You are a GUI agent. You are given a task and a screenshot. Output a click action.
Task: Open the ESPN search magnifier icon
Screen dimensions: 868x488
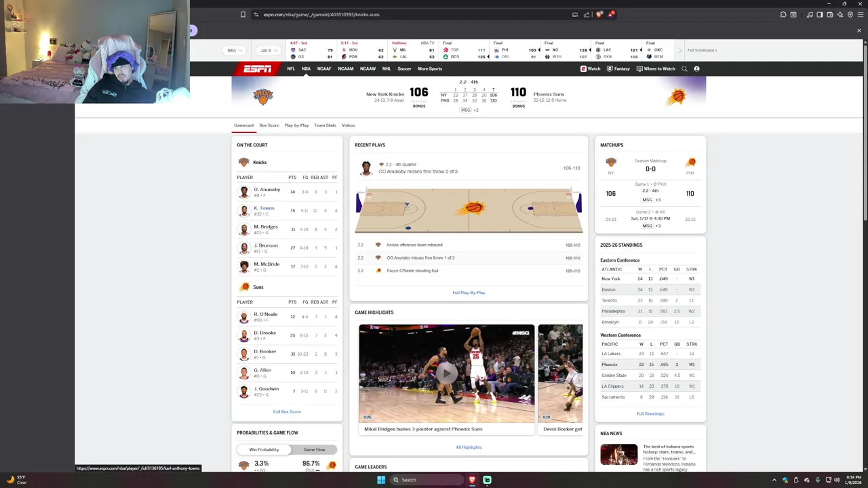(x=684, y=68)
